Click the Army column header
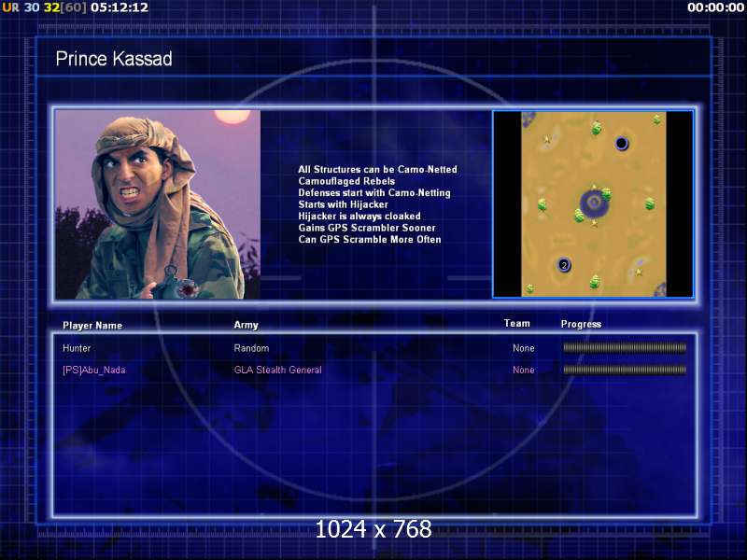 pyautogui.click(x=246, y=325)
